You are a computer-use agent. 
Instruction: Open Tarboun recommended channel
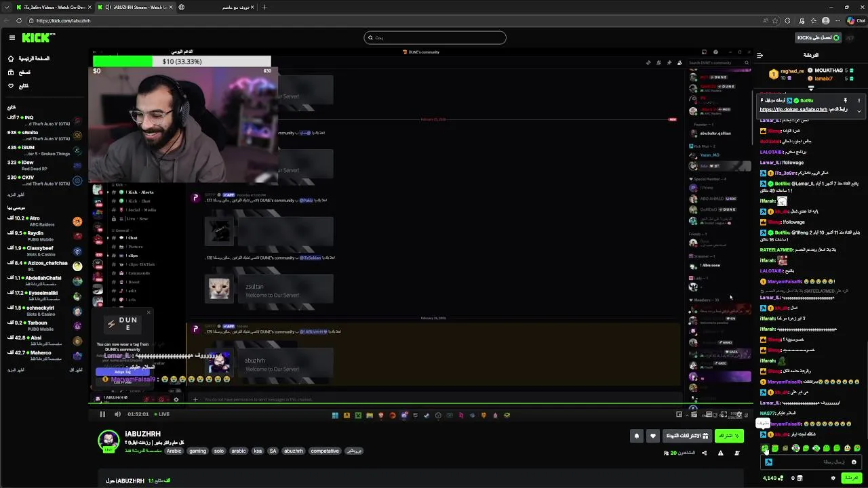coord(43,325)
